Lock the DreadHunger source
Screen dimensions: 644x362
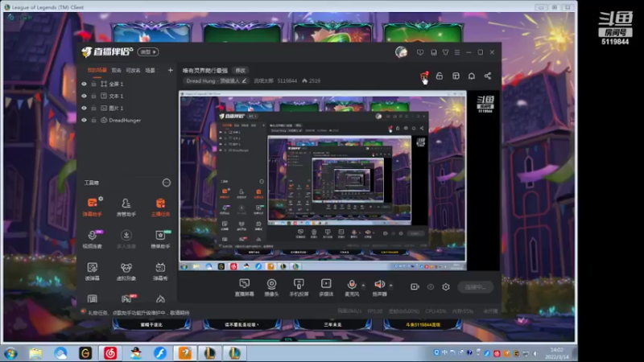(93, 120)
